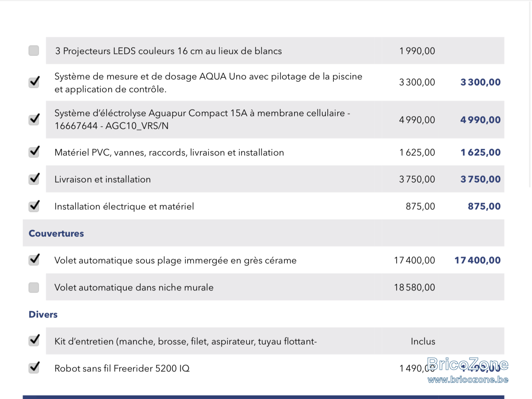Image resolution: width=532 pixels, height=399 pixels.
Task: Click the 17 400,00 bold total for volet
Action: [x=477, y=260]
